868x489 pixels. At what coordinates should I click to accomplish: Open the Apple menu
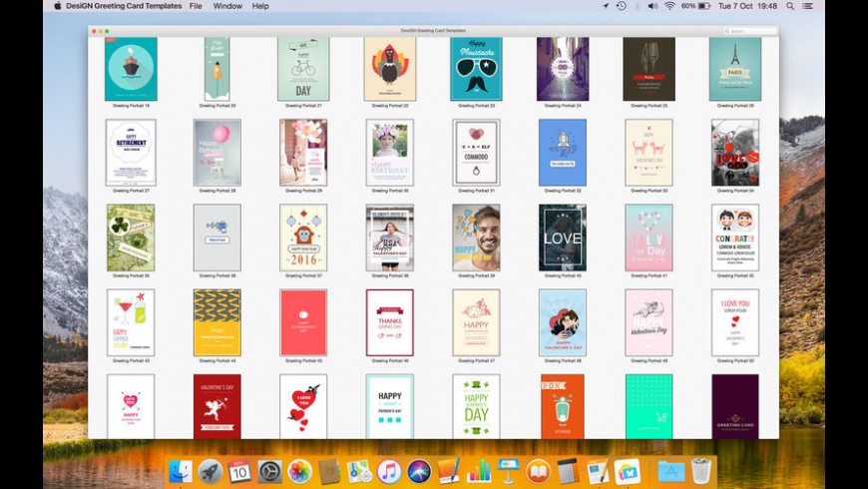coord(57,6)
